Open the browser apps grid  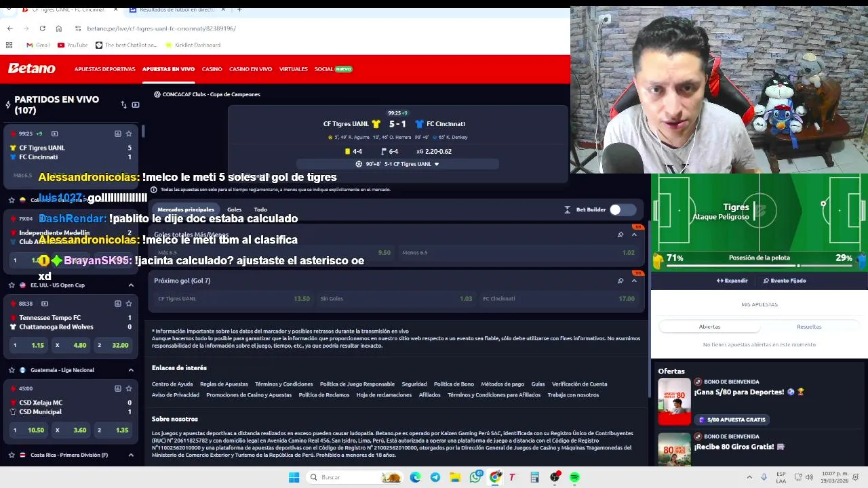(9, 45)
